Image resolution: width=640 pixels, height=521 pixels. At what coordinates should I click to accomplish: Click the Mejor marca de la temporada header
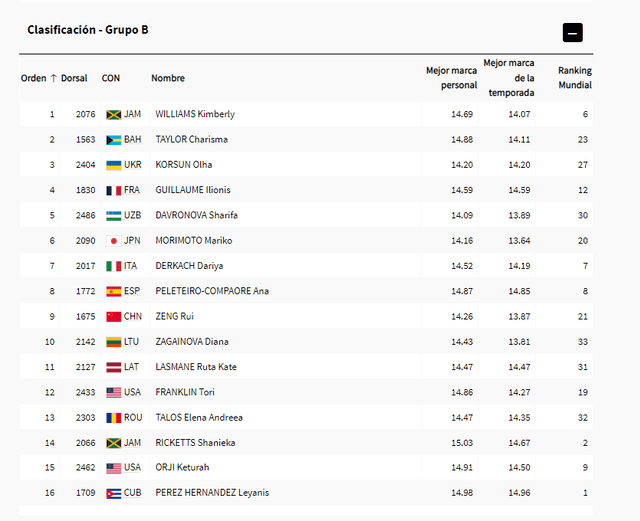coord(510,78)
